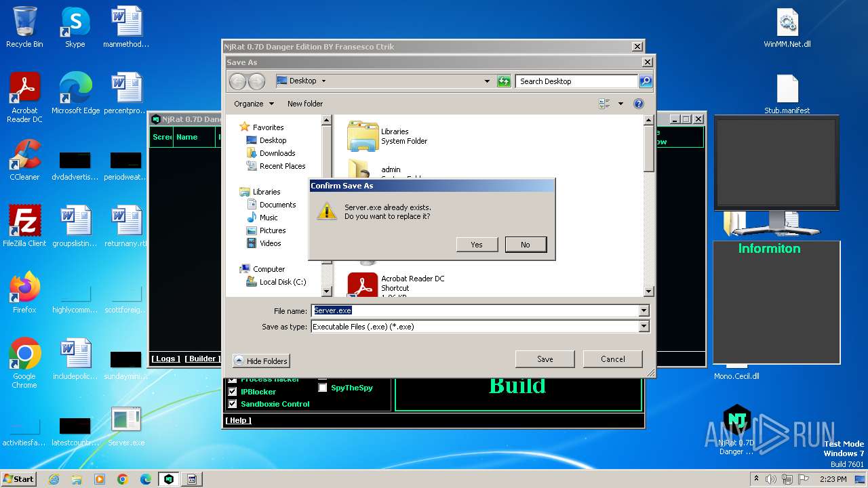
Task: Toggle the Sandboxie Control checkbox
Action: click(x=233, y=404)
